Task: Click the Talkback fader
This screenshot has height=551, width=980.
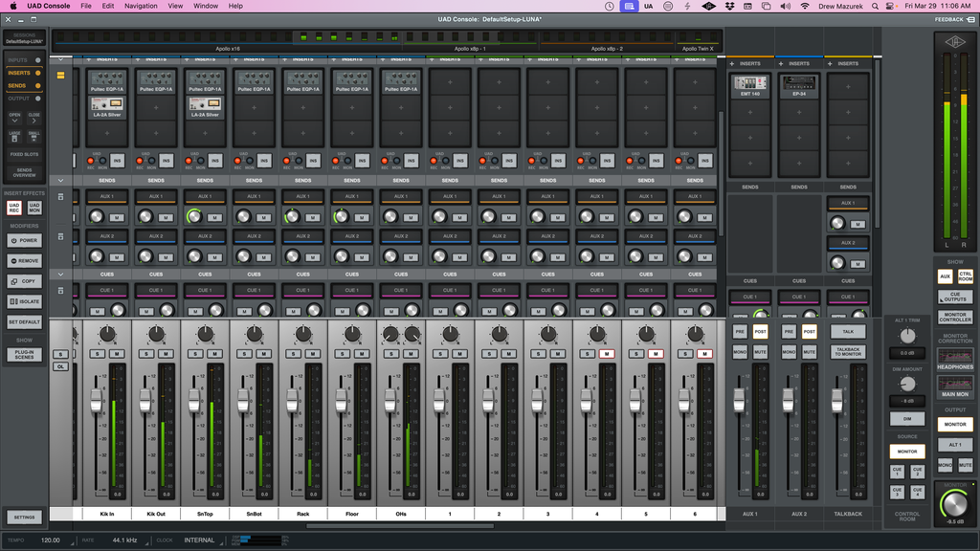Action: tap(836, 400)
